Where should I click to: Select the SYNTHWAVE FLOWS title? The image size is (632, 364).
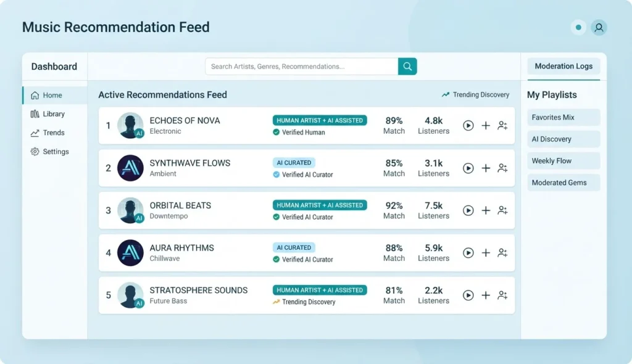tap(190, 163)
